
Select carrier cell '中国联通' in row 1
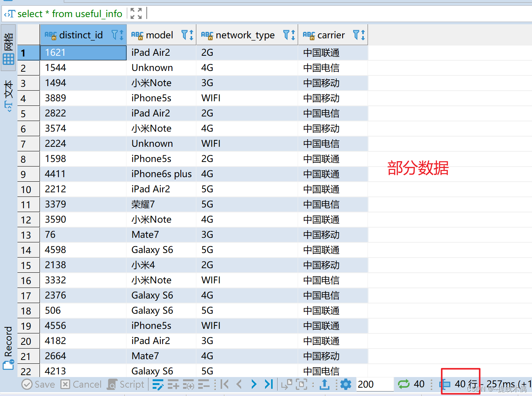click(x=333, y=53)
